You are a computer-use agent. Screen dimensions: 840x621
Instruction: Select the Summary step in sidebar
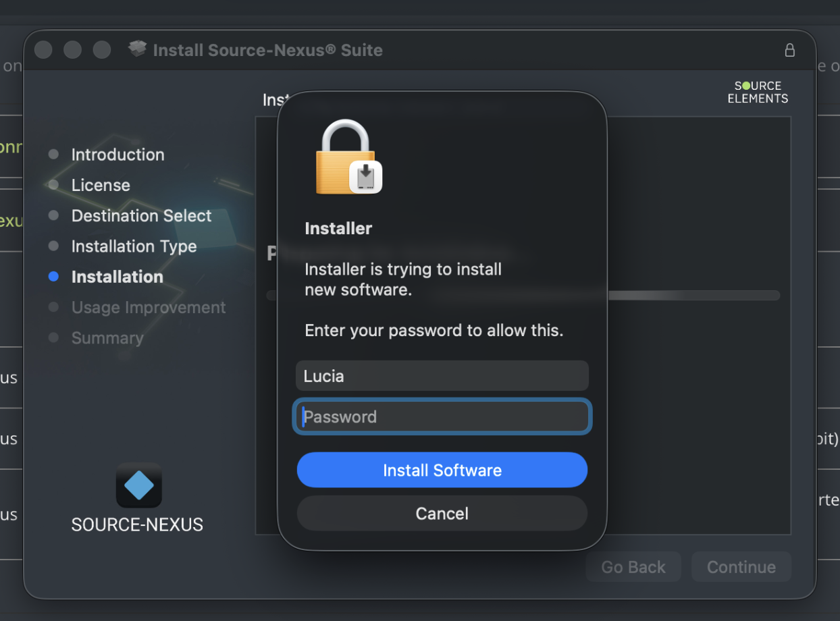(x=107, y=338)
